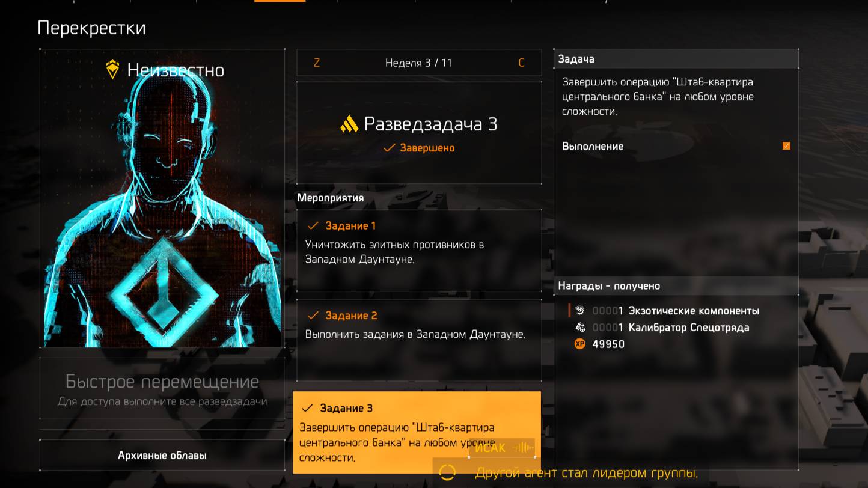Select Быстрое перемещение fast travel button
Viewport: 868px width, 488px height.
[x=162, y=388]
